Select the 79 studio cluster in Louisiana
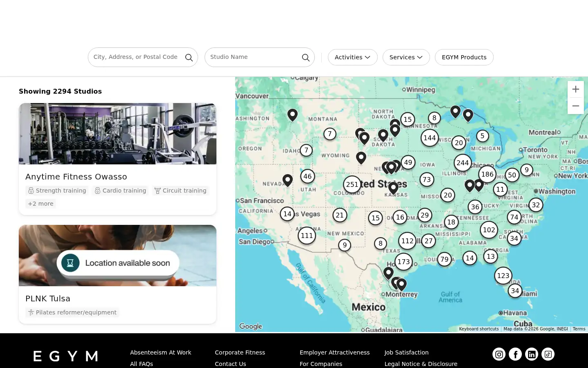The image size is (588, 368). coord(444,259)
